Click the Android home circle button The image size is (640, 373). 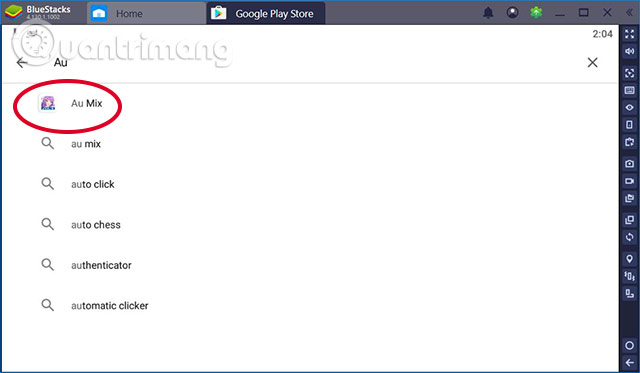[629, 345]
